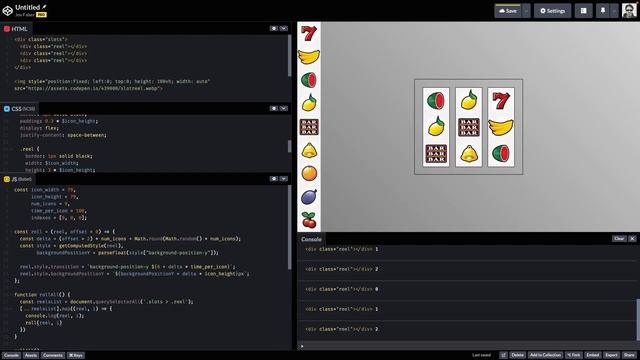Open the Assets panel

31,355
